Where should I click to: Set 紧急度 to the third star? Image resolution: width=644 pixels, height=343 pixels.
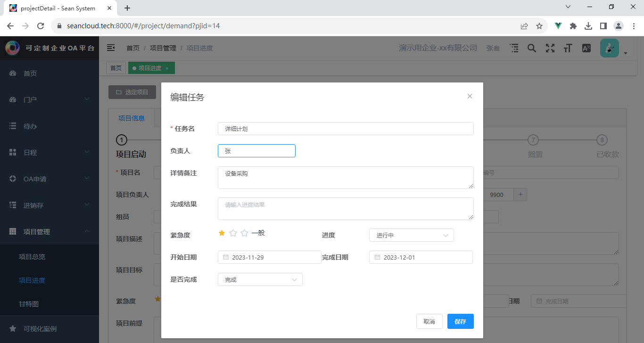(x=244, y=233)
